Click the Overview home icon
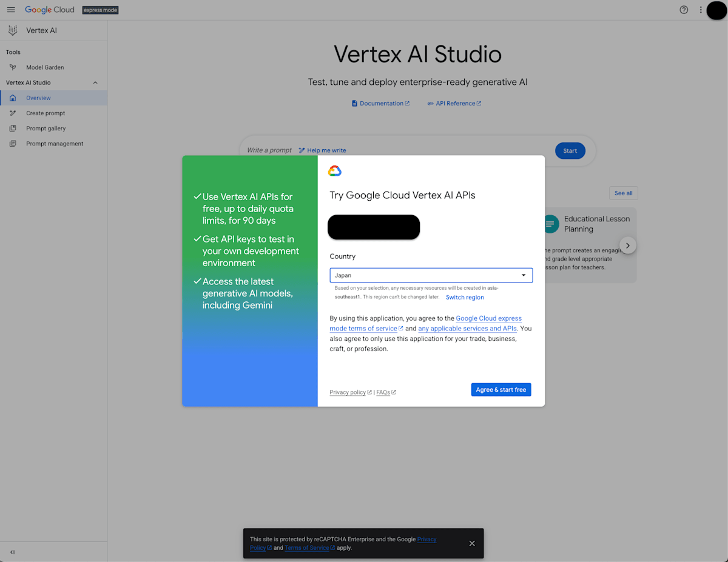 (x=13, y=98)
